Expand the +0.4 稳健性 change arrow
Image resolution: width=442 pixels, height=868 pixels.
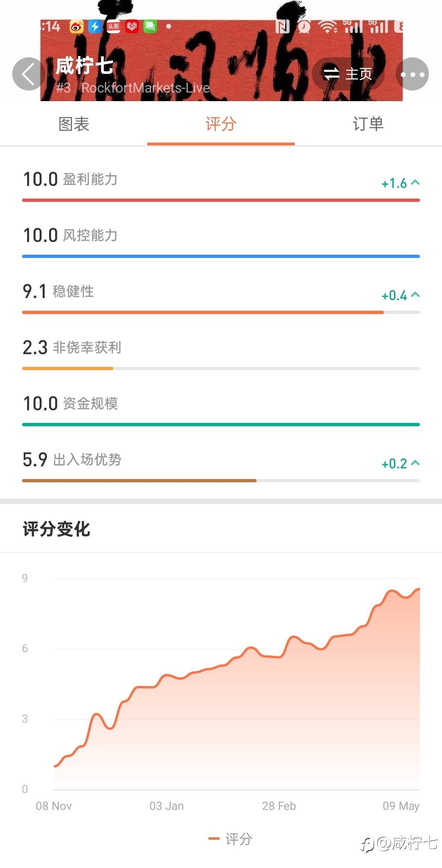(415, 295)
